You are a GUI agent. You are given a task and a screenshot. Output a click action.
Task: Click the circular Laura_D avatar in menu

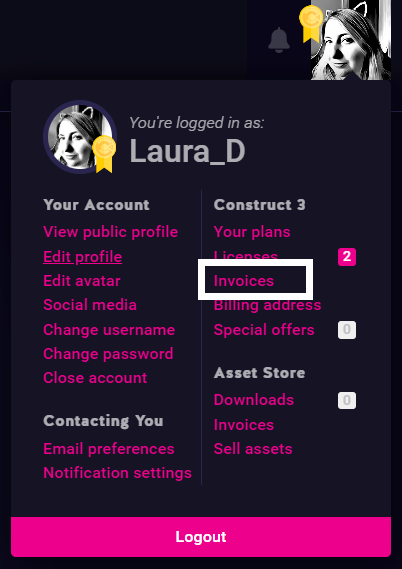coord(80,137)
